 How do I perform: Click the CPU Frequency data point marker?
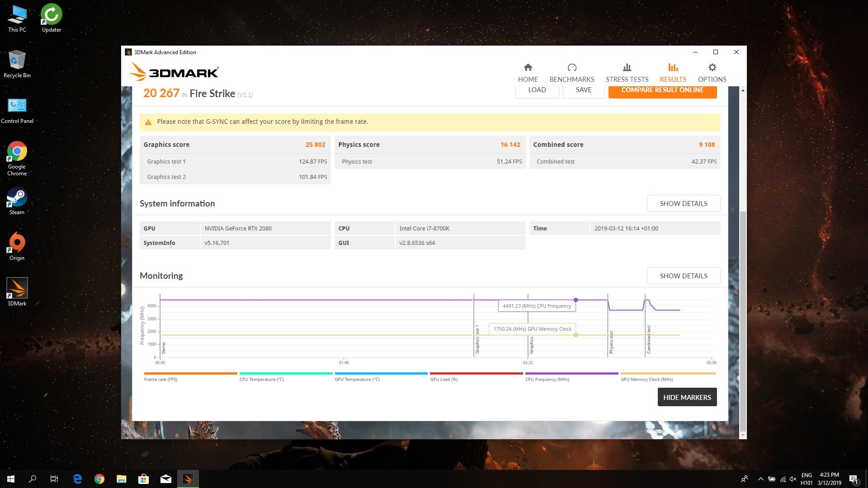[576, 300]
